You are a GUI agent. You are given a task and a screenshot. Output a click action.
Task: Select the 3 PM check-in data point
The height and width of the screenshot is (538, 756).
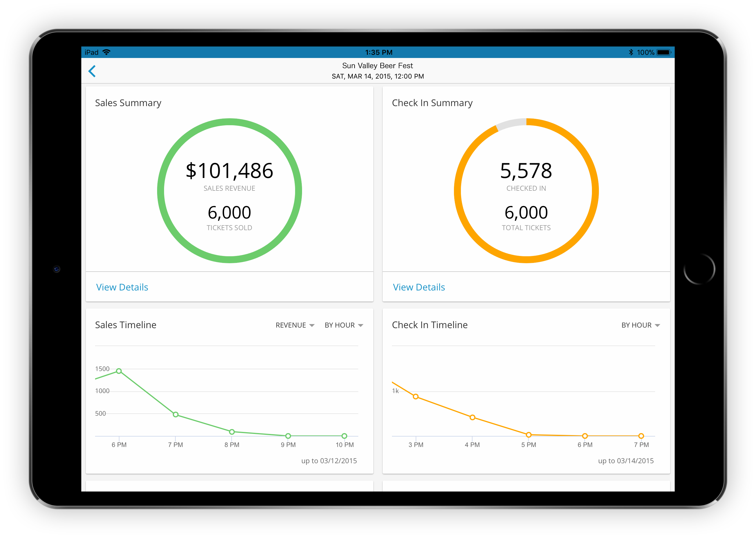(416, 397)
